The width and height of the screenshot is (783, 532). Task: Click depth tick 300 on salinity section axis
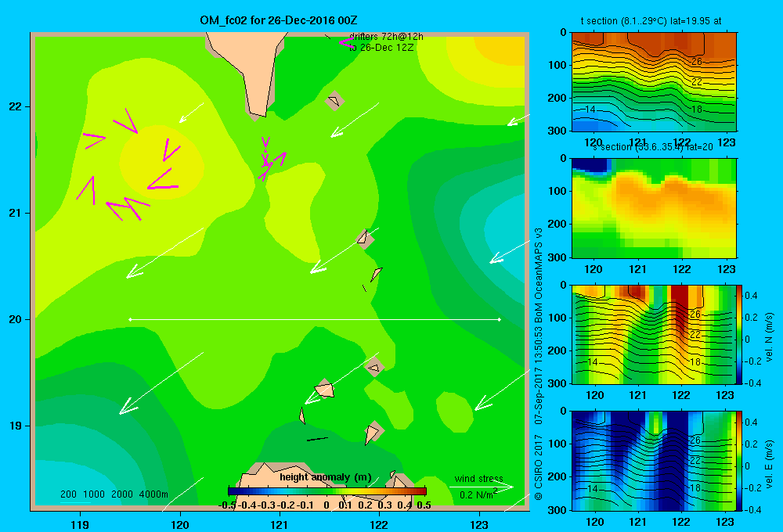coord(558,257)
